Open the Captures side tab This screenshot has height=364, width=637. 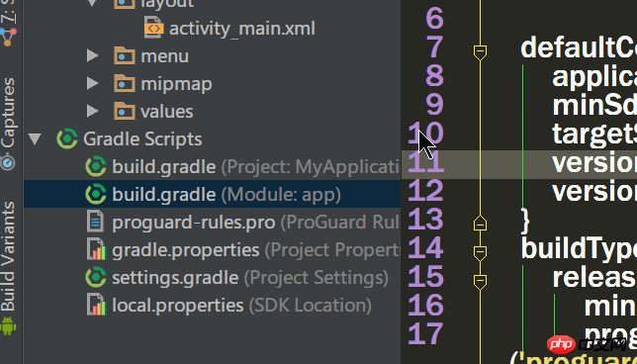(8, 115)
